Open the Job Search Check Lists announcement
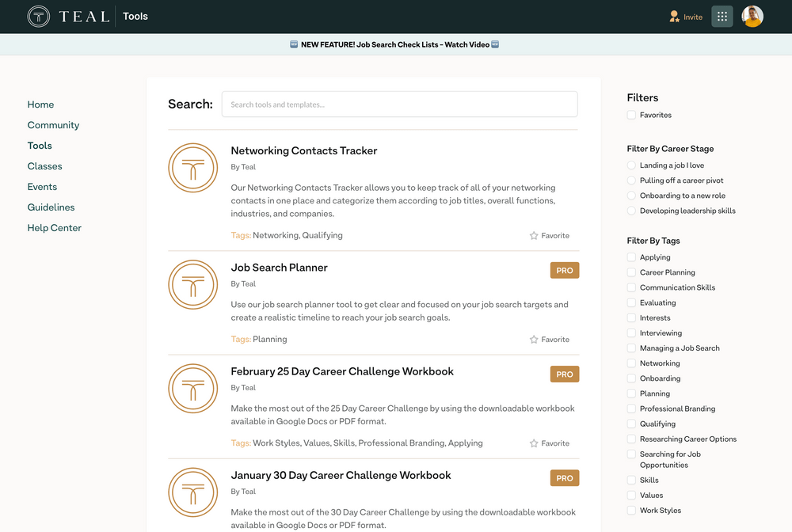The height and width of the screenshot is (532, 792). pos(395,44)
